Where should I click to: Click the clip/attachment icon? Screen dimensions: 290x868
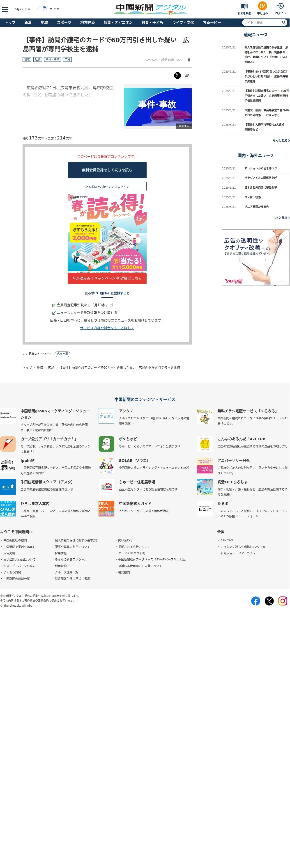(x=187, y=75)
